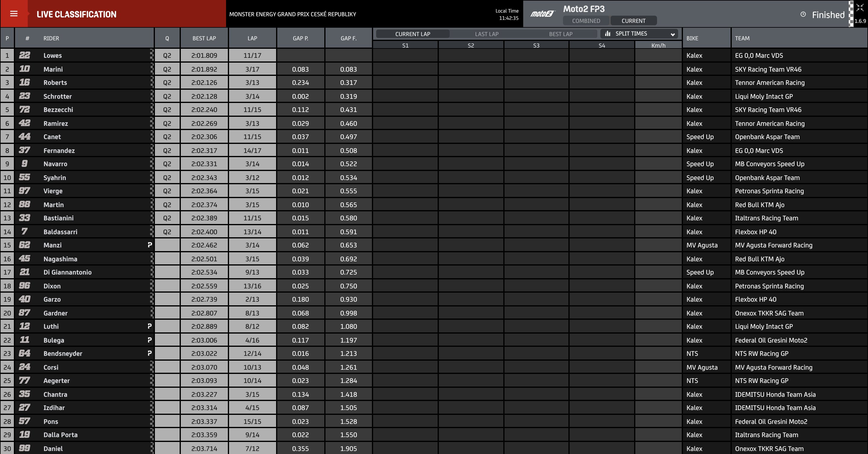The height and width of the screenshot is (454, 868).
Task: Click the RIDER column header
Action: pos(84,38)
